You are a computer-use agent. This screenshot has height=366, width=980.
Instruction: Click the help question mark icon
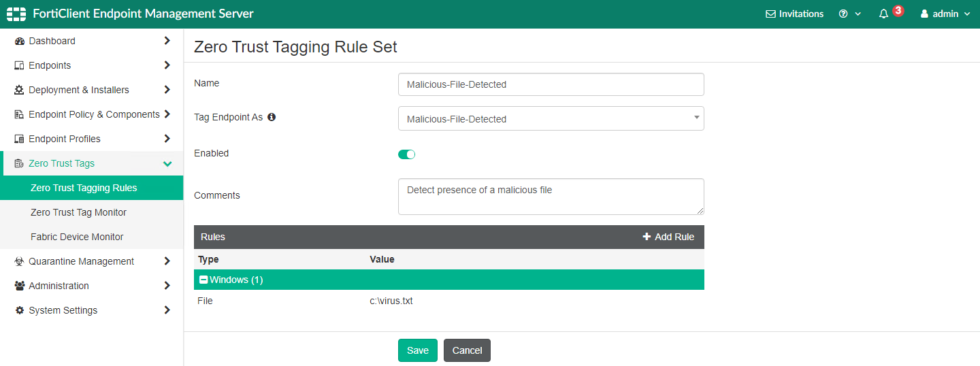843,14
